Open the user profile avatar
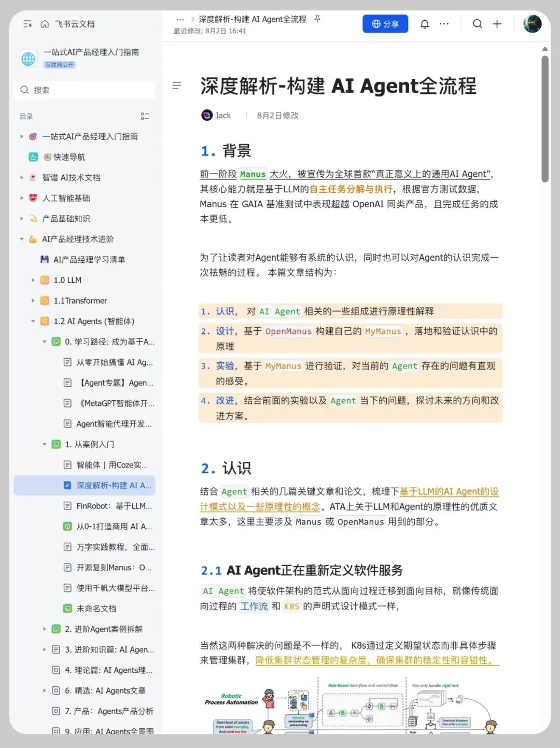 pyautogui.click(x=533, y=24)
